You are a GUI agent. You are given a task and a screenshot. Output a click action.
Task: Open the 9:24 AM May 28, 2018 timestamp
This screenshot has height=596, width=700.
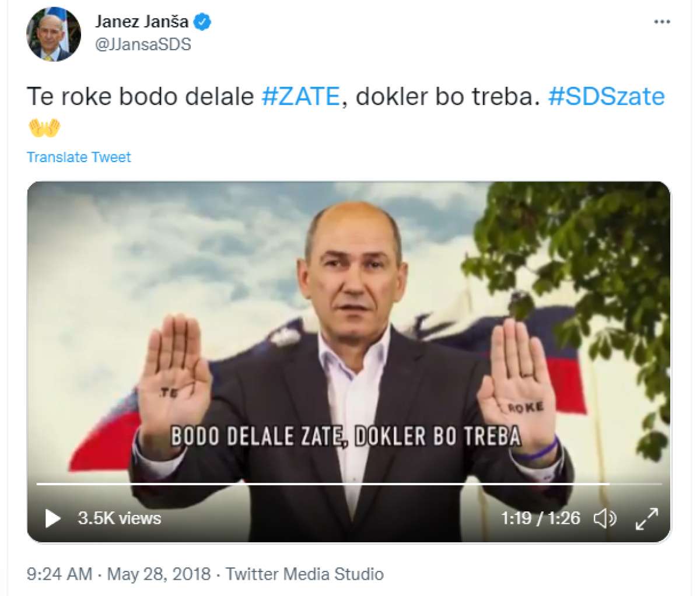(118, 573)
